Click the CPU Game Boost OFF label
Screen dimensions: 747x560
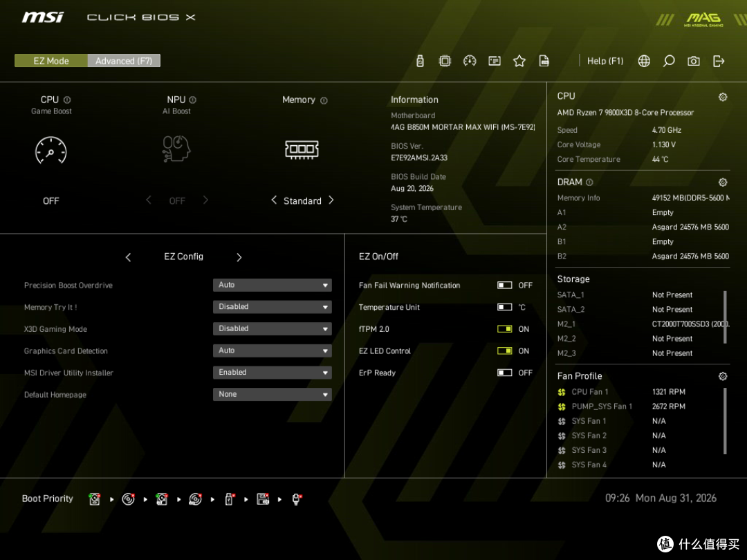point(51,201)
